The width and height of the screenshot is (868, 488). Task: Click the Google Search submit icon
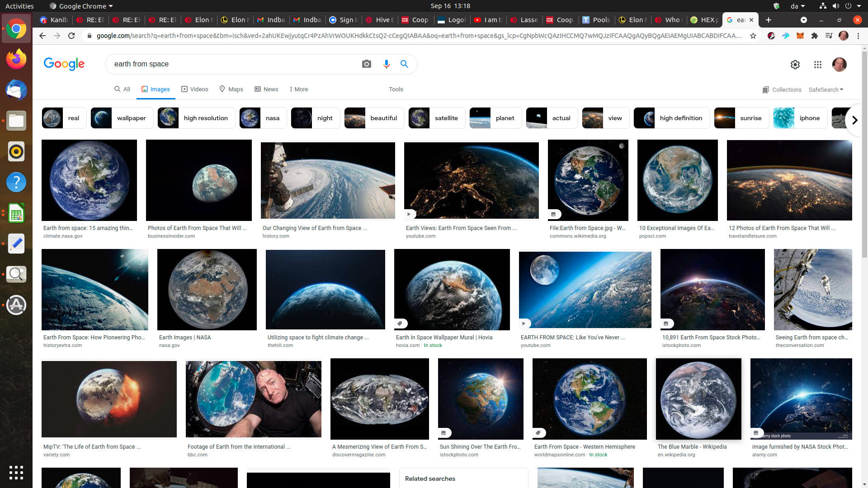coord(404,64)
